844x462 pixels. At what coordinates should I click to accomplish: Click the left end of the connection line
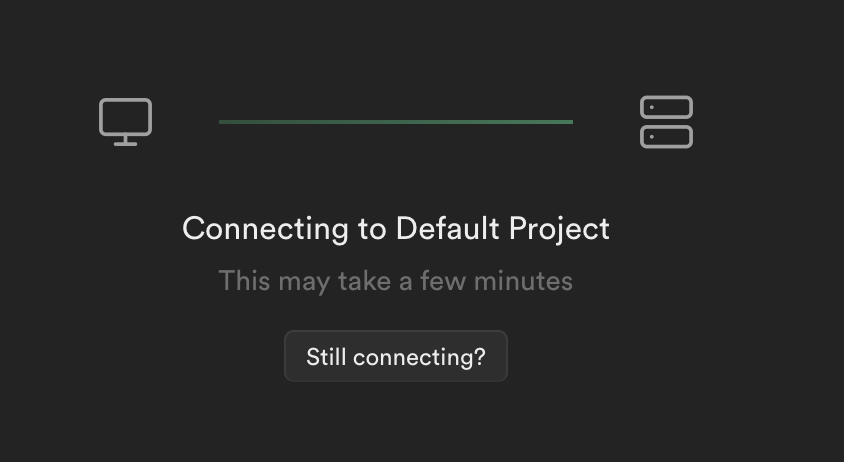221,122
